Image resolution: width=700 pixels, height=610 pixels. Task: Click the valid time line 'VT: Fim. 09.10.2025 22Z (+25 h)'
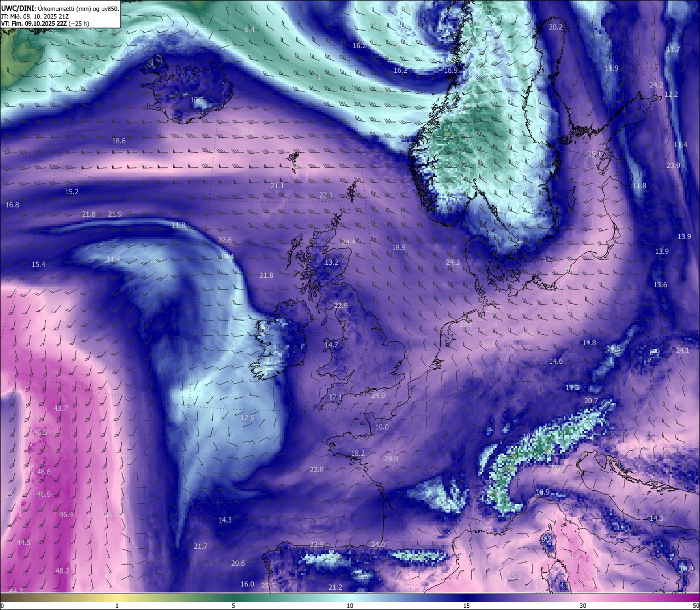45,24
